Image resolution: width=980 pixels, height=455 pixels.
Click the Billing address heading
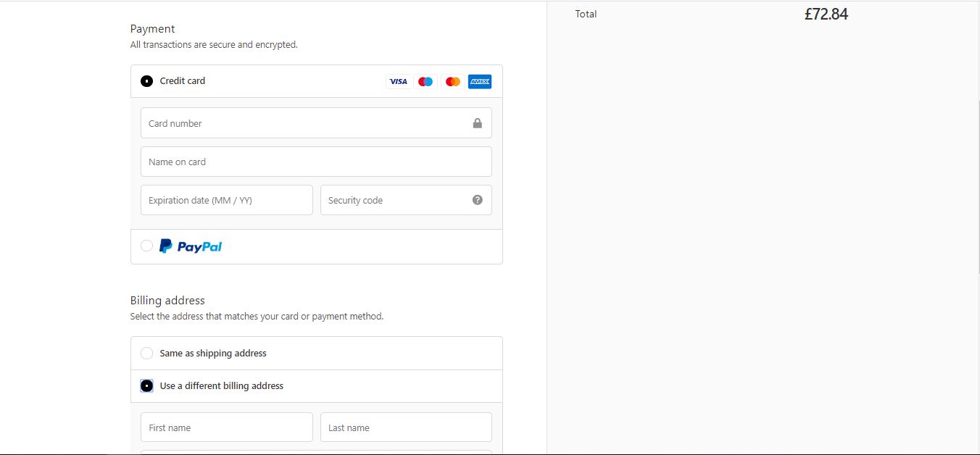(167, 301)
